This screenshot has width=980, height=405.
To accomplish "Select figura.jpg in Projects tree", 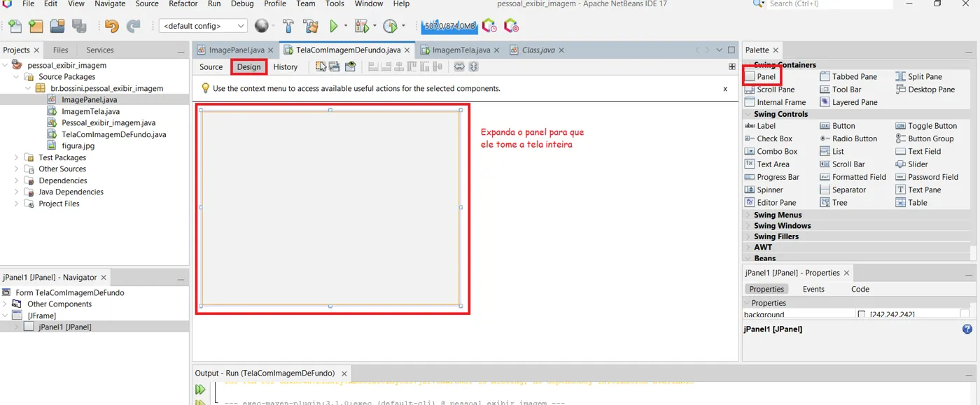I will (x=78, y=146).
